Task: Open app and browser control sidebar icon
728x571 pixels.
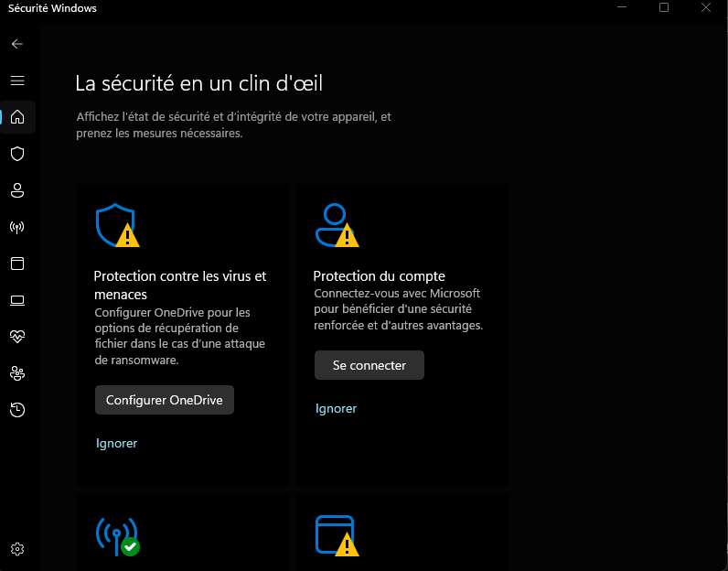Action: 17,264
